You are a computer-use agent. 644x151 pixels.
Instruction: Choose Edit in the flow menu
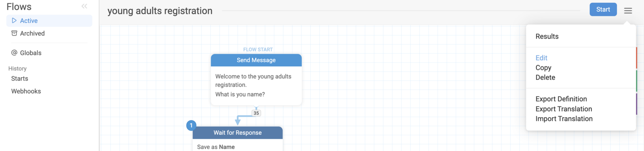coord(541,58)
